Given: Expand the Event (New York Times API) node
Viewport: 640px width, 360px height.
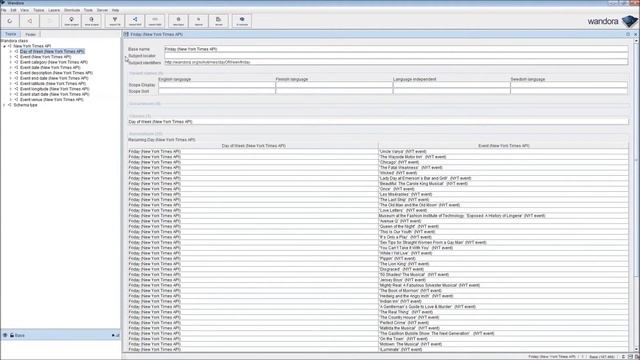Looking at the screenshot, I should 11,57.
